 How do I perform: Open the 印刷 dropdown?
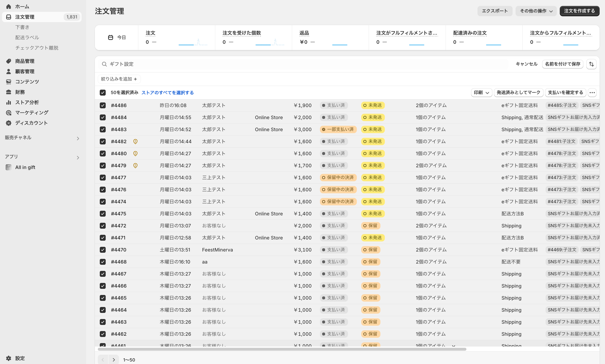pos(481,93)
